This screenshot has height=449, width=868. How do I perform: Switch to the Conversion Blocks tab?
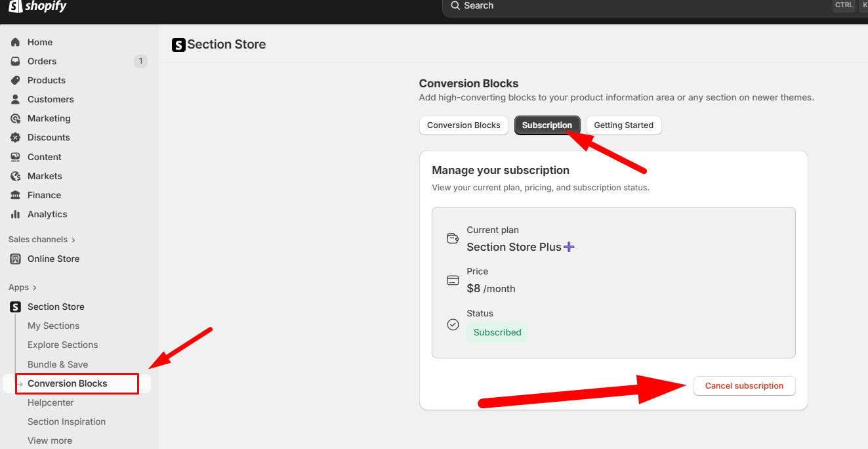click(464, 125)
